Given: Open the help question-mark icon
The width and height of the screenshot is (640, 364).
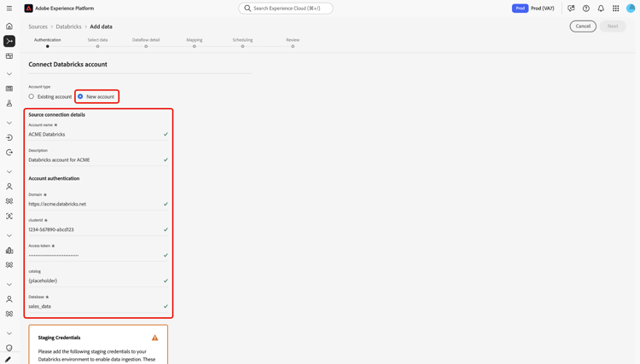Looking at the screenshot, I should pyautogui.click(x=585, y=9).
